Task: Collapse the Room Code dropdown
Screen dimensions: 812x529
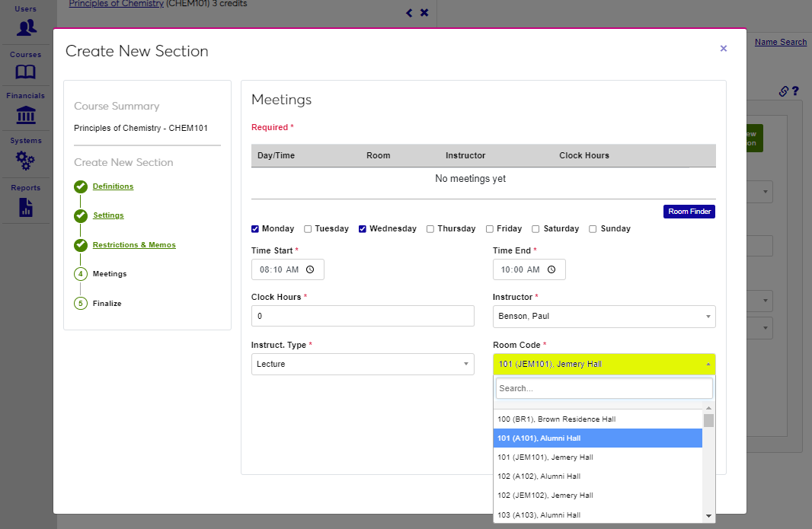Action: (604, 364)
